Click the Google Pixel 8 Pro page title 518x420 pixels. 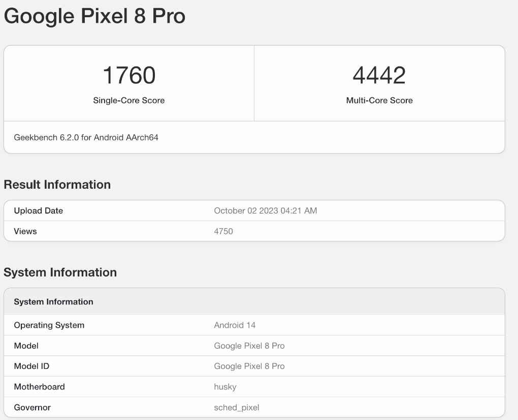pyautogui.click(x=94, y=17)
